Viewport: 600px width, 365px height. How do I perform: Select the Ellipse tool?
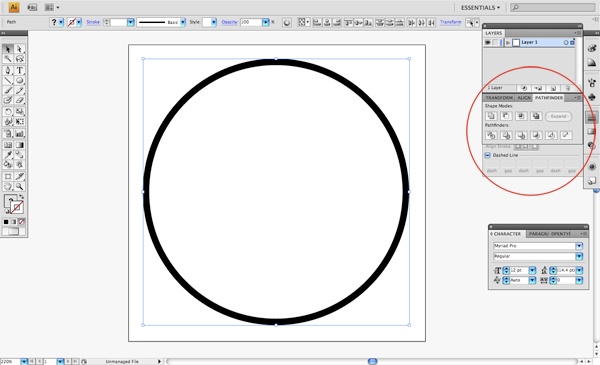(20, 80)
